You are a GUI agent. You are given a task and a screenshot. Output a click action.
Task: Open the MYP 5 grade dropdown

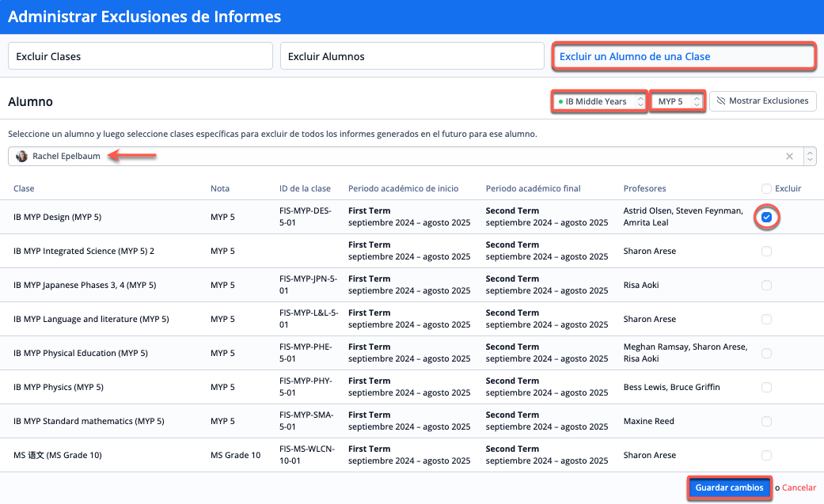click(678, 101)
